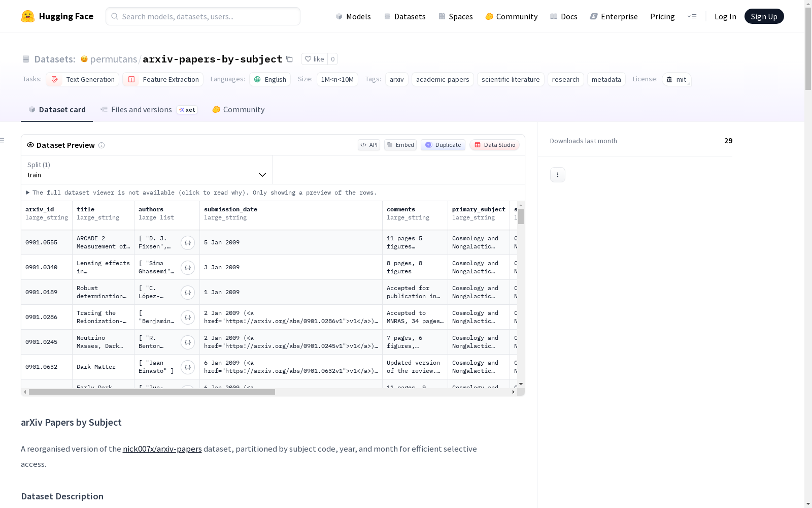
Task: Expand authors JSON for row 0901.0286
Action: [x=188, y=317]
